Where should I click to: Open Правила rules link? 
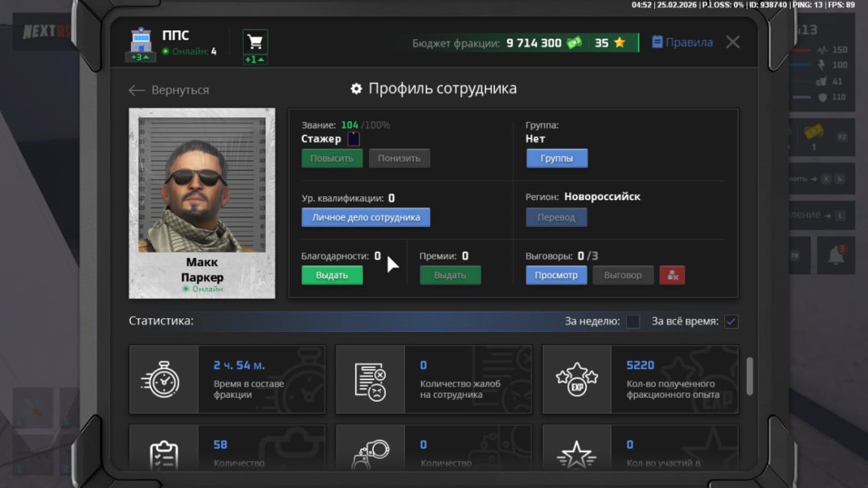click(x=682, y=43)
